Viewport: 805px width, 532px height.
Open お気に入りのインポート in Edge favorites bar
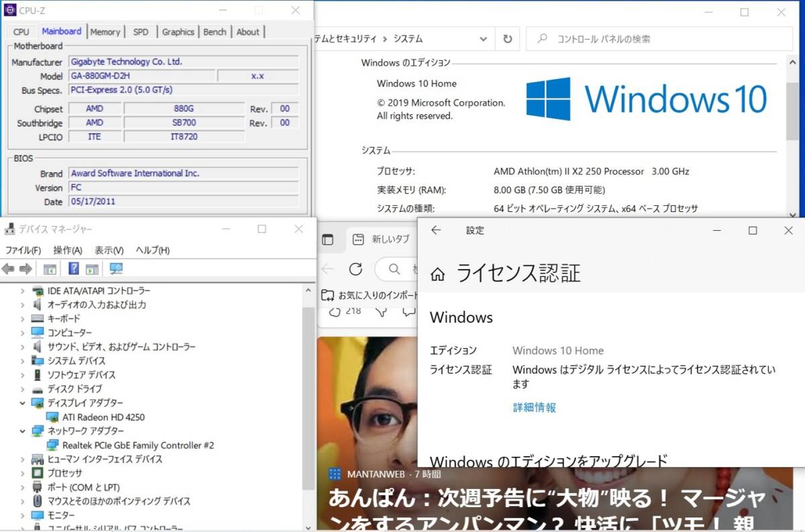370,295
